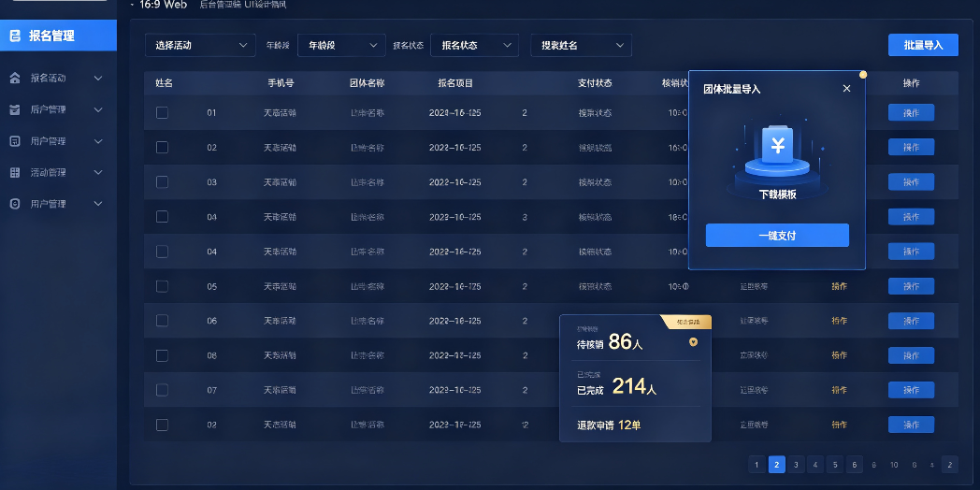Screen dimensions: 980x490
Task: Expand the 活动管理 chevron
Action: click(x=98, y=172)
